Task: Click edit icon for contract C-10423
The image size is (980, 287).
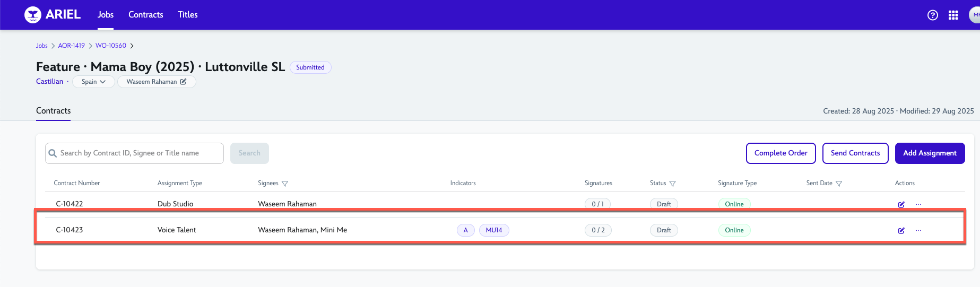Action: coord(901,230)
